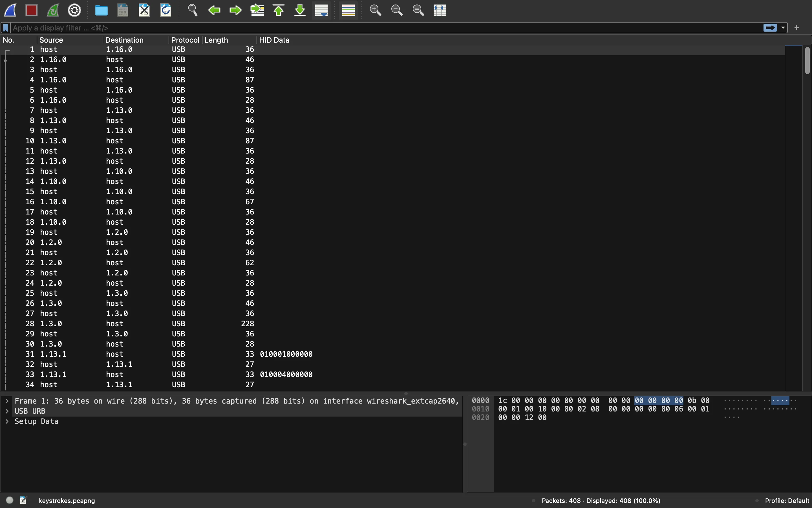The image size is (812, 508).
Task: Select packet 10 from source 1.13.0
Action: (x=392, y=141)
